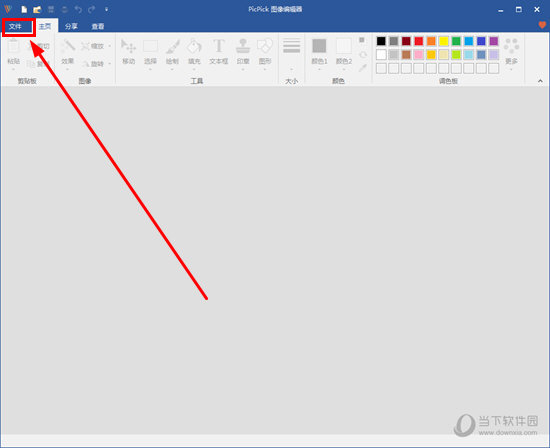Click the Color 1 foreground button
Image resolution: width=550 pixels, height=448 pixels.
point(319,53)
